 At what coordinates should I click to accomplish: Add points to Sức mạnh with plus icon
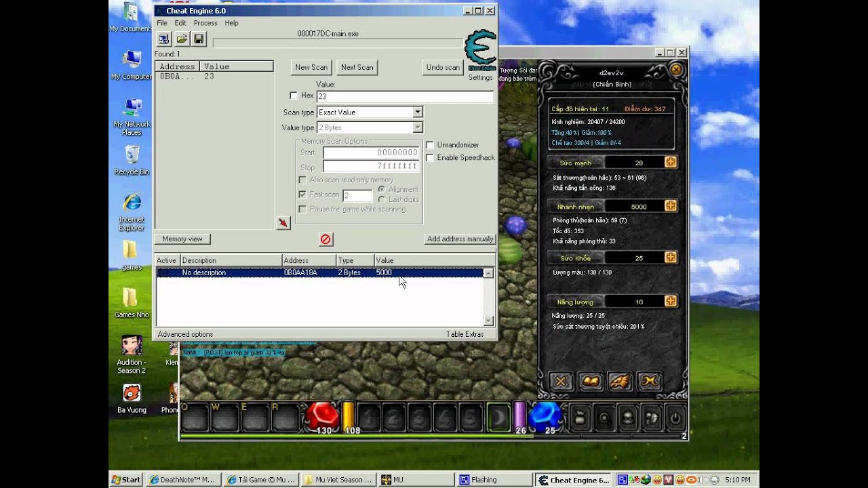671,162
